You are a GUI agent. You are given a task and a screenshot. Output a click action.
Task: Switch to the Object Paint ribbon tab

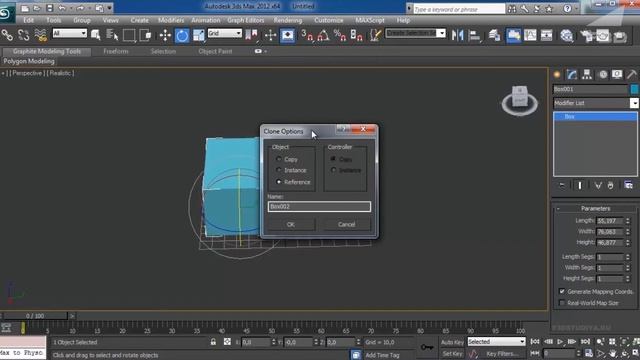click(215, 51)
